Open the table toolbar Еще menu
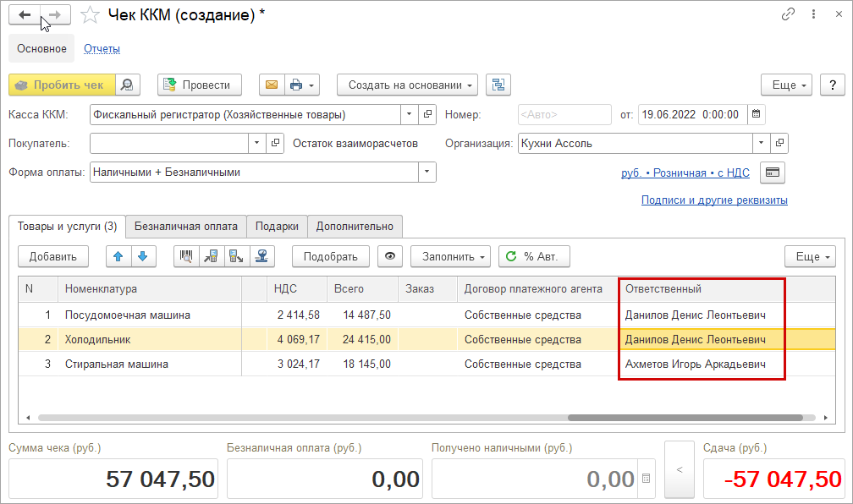The width and height of the screenshot is (853, 504). pos(810,256)
